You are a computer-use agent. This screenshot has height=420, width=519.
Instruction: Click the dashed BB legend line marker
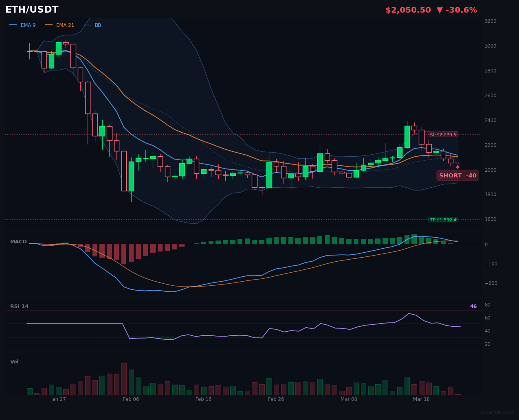(x=87, y=25)
